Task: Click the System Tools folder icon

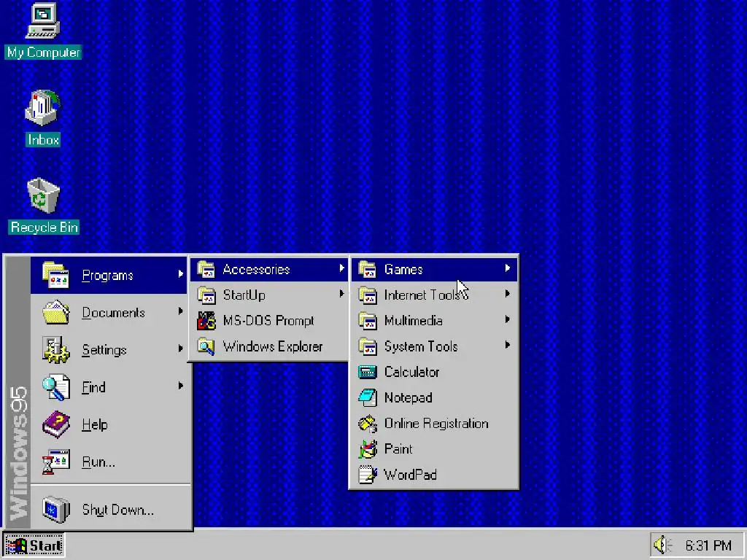Action: (x=368, y=346)
